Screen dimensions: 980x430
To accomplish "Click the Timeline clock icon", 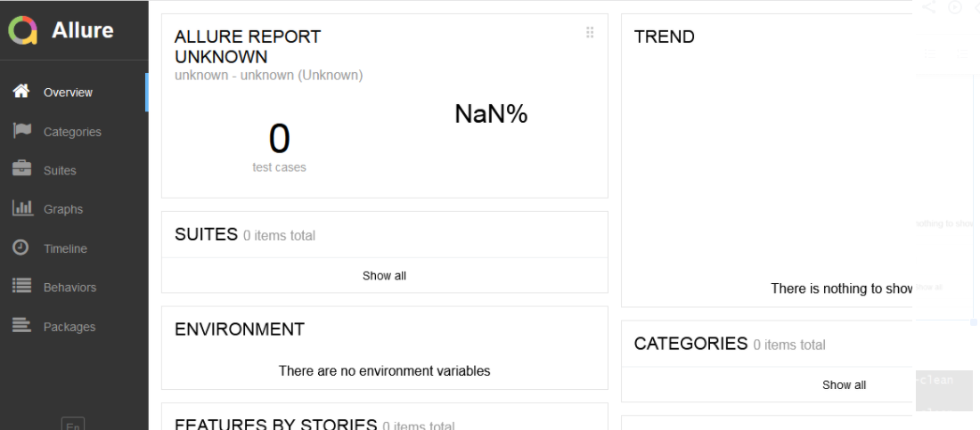I will [20, 247].
